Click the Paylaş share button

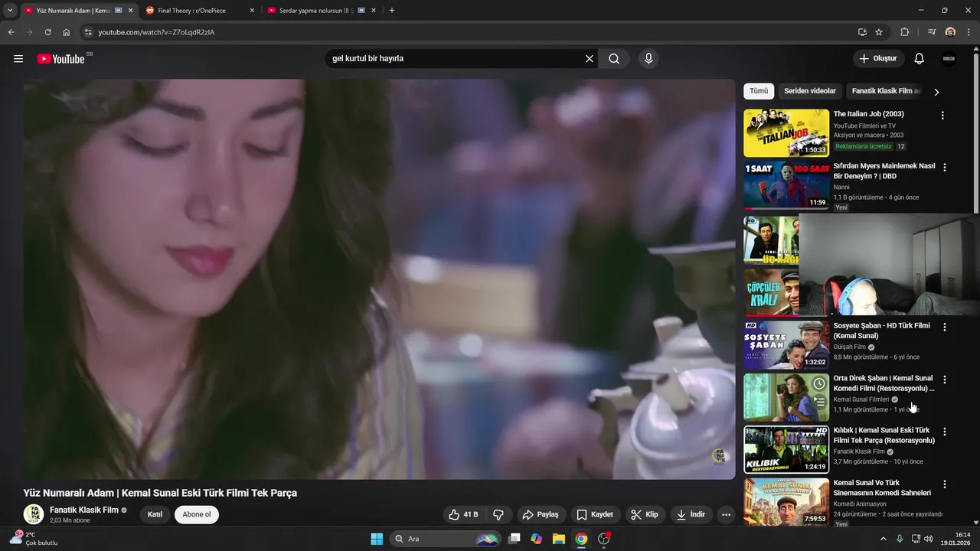541,514
